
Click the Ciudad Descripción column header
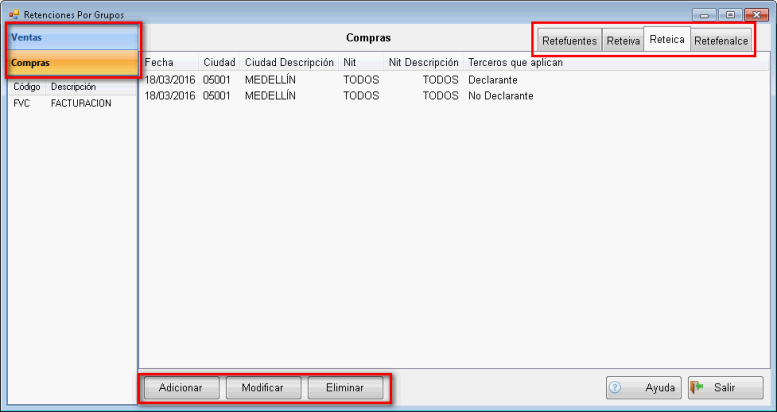click(x=289, y=63)
